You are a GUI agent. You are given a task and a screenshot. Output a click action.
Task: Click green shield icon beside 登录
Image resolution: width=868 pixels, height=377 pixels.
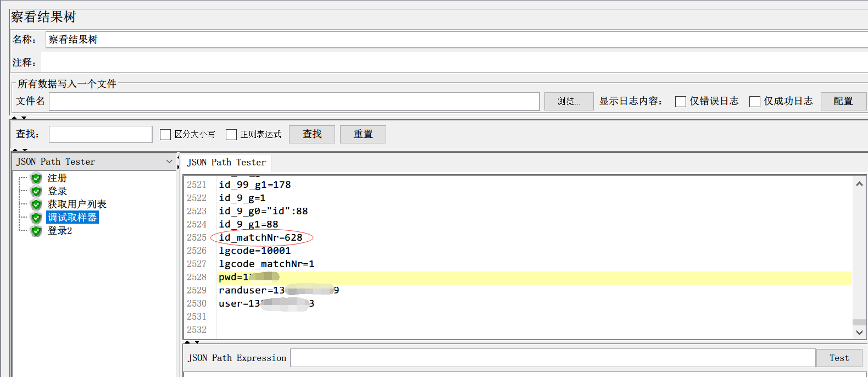pos(36,191)
